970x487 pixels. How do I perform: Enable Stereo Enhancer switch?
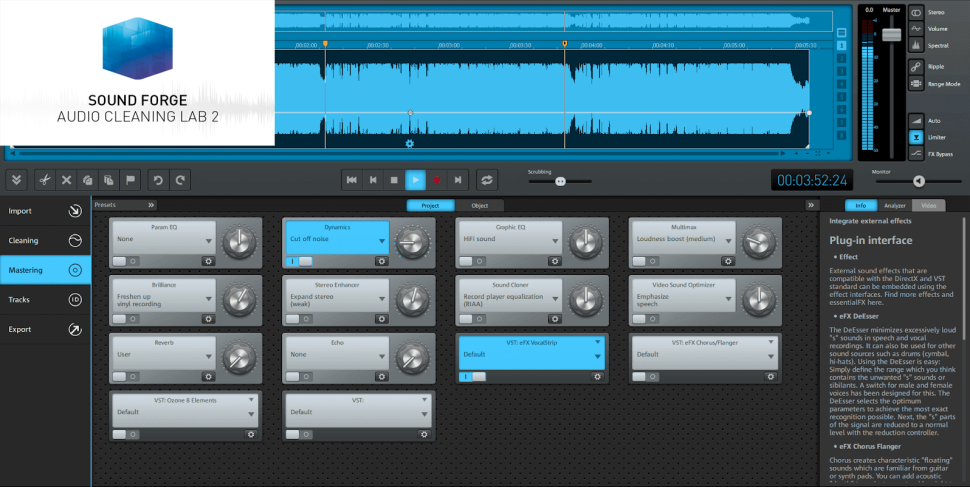click(x=299, y=319)
